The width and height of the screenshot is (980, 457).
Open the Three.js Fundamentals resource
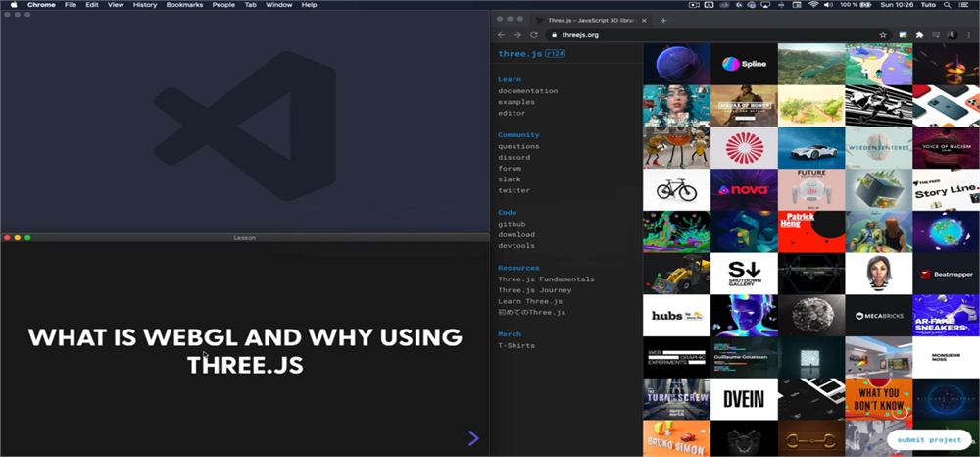click(x=546, y=279)
